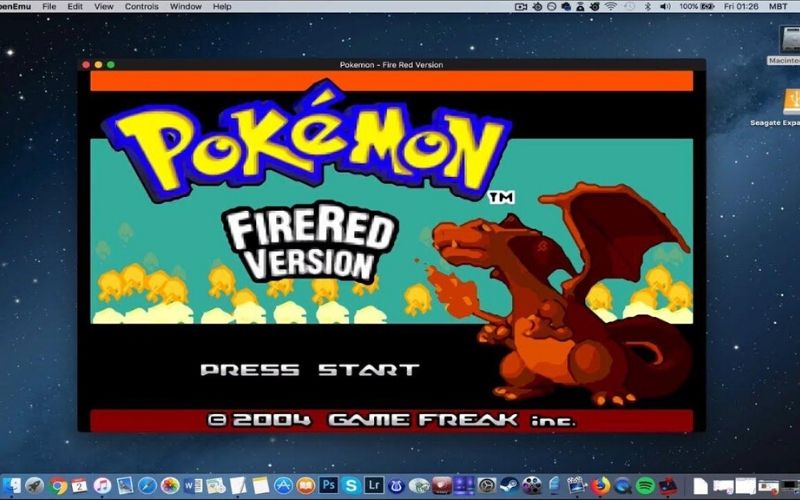Viewport: 800px width, 500px height.
Task: Open QuickTime Player from the dock
Action: (623, 485)
